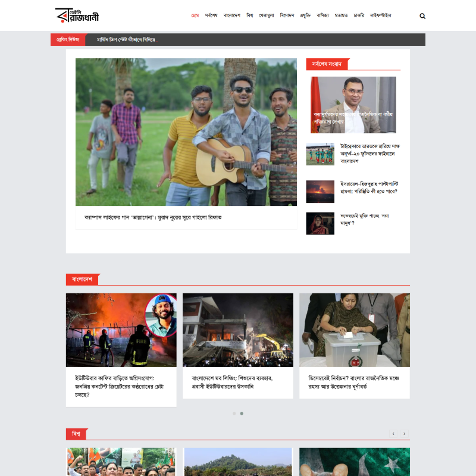The image size is (476, 476).
Task: Open the হোম menu item
Action: 195,15
